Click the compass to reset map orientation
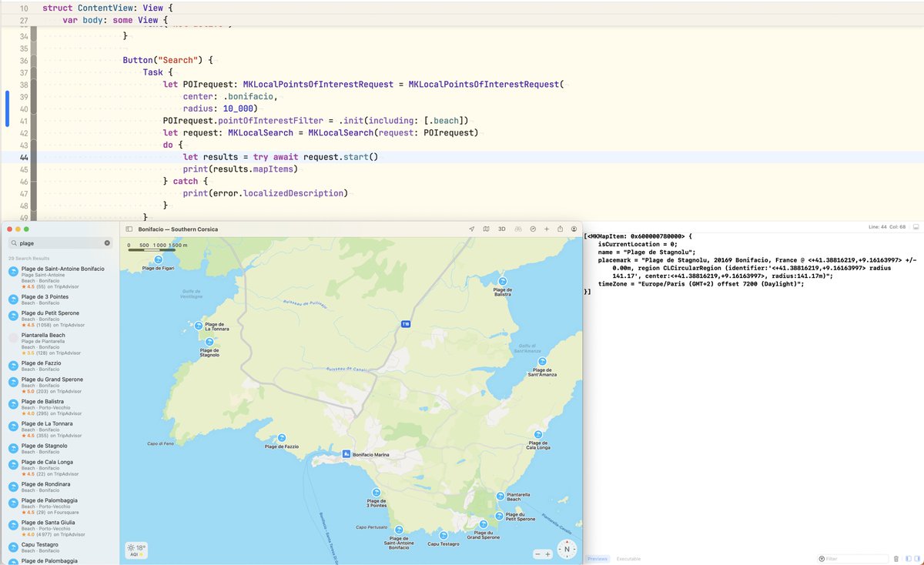Image resolution: width=924 pixels, height=565 pixels. pyautogui.click(x=566, y=550)
